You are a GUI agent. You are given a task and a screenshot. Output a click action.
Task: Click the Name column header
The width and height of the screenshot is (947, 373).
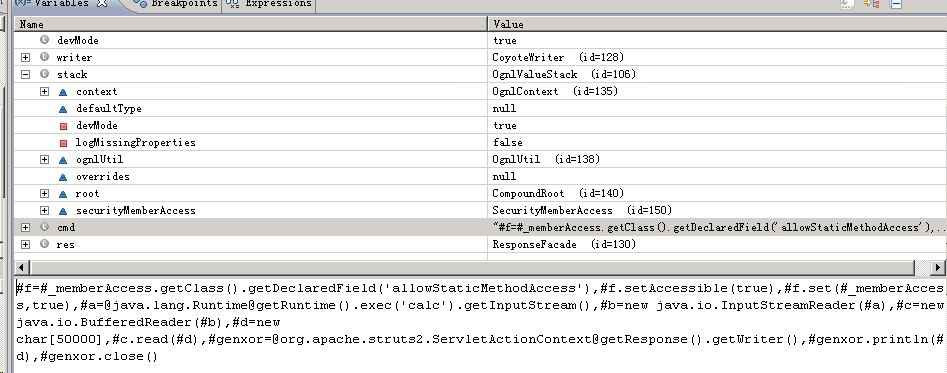coord(251,24)
